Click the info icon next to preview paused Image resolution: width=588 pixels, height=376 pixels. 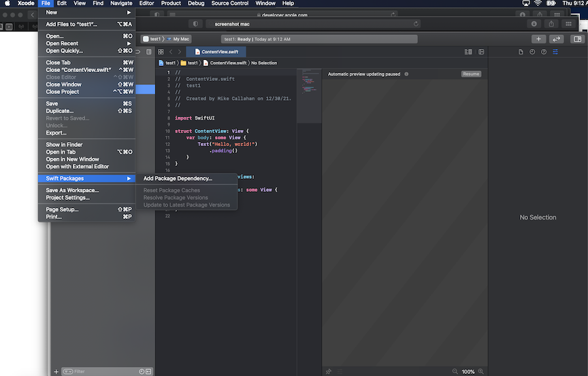406,74
